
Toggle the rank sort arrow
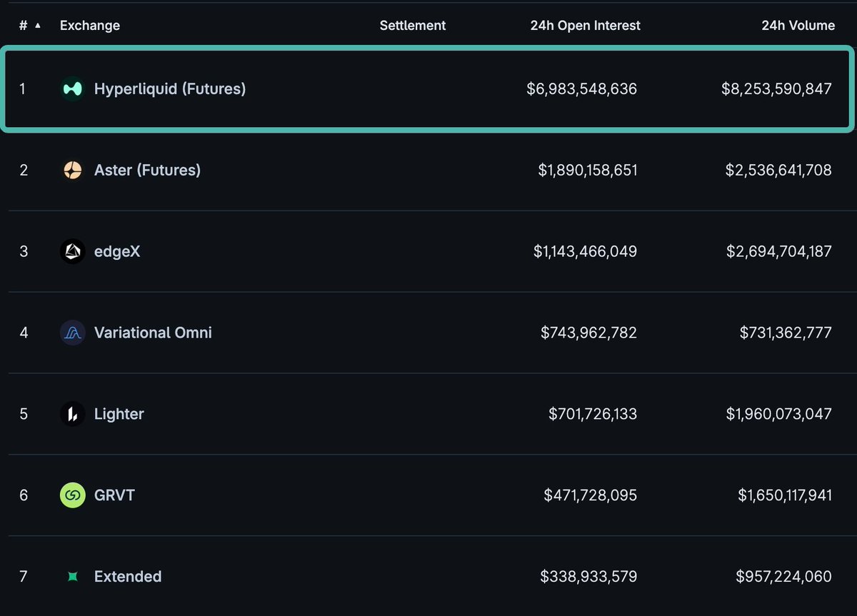38,26
